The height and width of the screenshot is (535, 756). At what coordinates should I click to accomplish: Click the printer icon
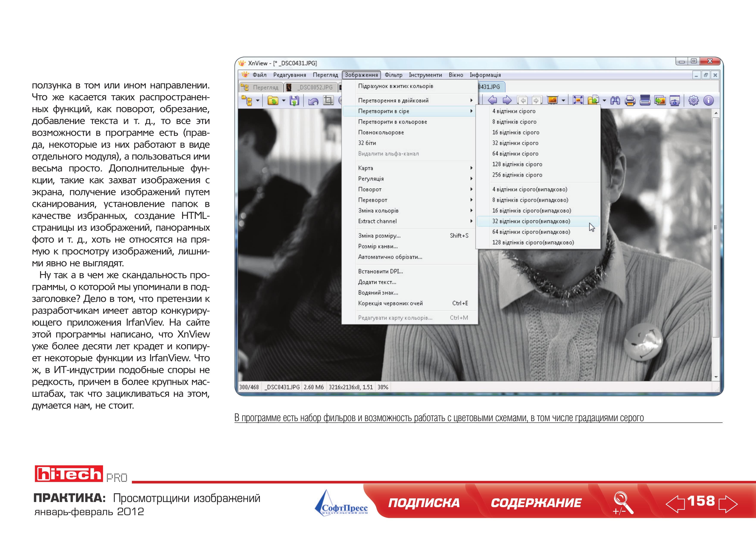click(x=630, y=100)
